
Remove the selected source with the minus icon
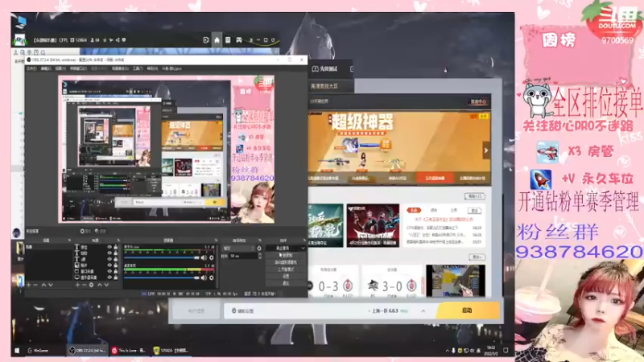click(85, 285)
